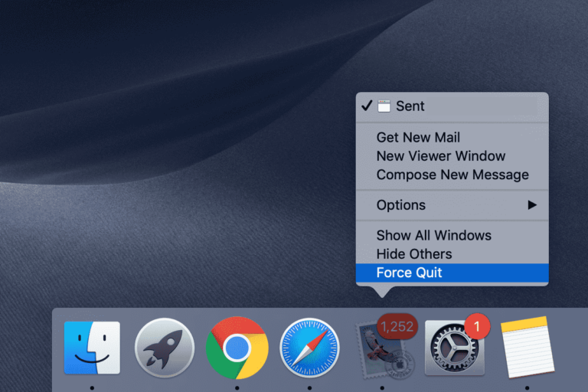Launch the Launchpad rocket icon

pyautogui.click(x=165, y=348)
